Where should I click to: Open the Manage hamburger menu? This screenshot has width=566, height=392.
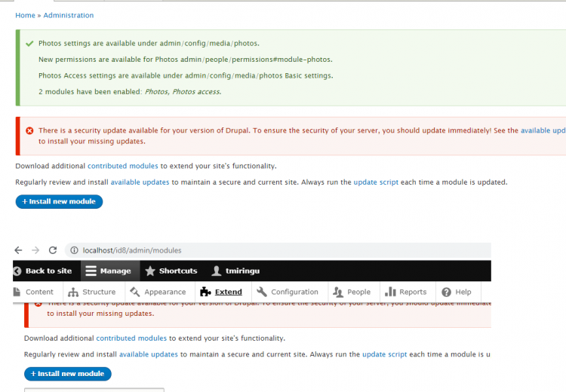pos(106,271)
